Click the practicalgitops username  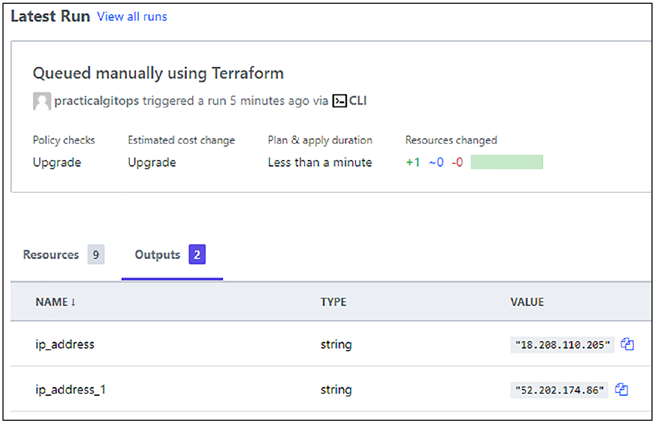click(96, 101)
